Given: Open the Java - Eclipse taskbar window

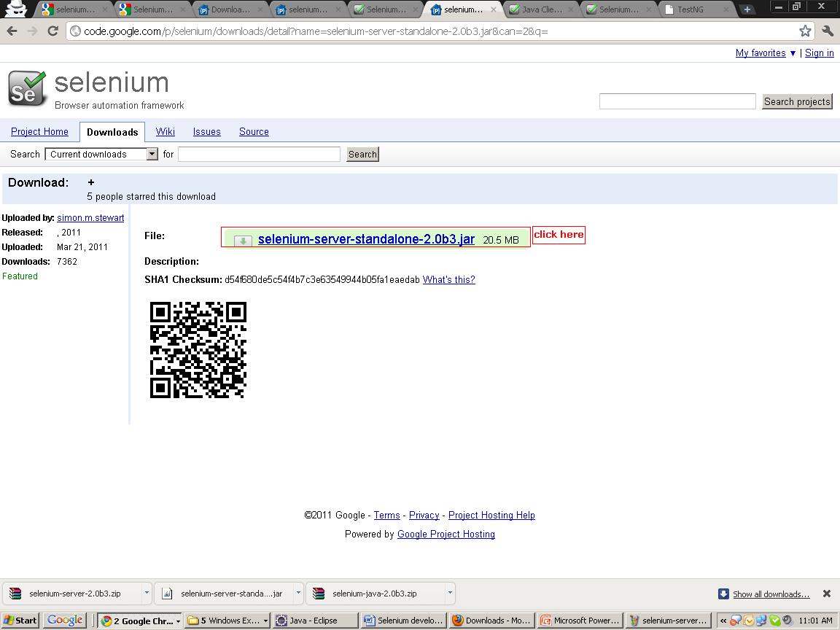Looking at the screenshot, I should coord(314,620).
